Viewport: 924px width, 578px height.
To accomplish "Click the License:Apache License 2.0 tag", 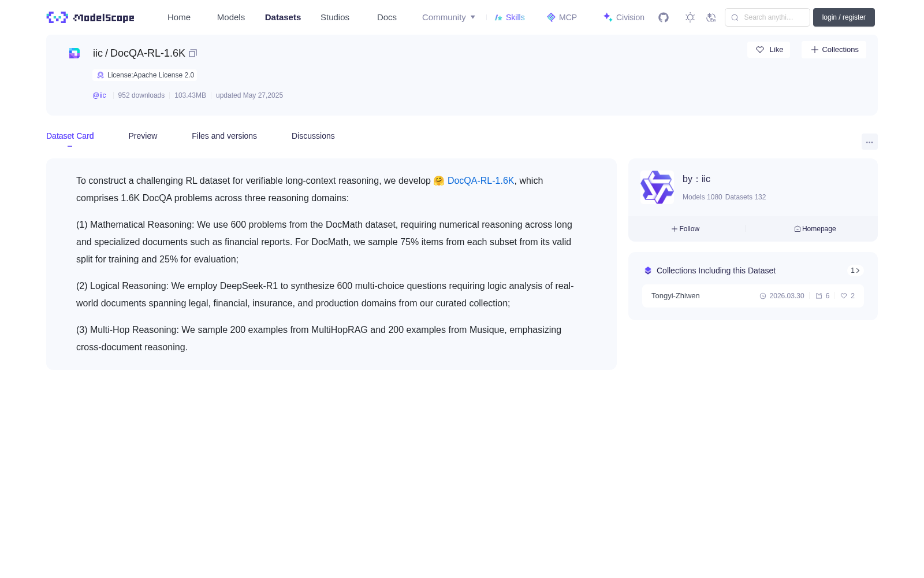I will pyautogui.click(x=144, y=75).
